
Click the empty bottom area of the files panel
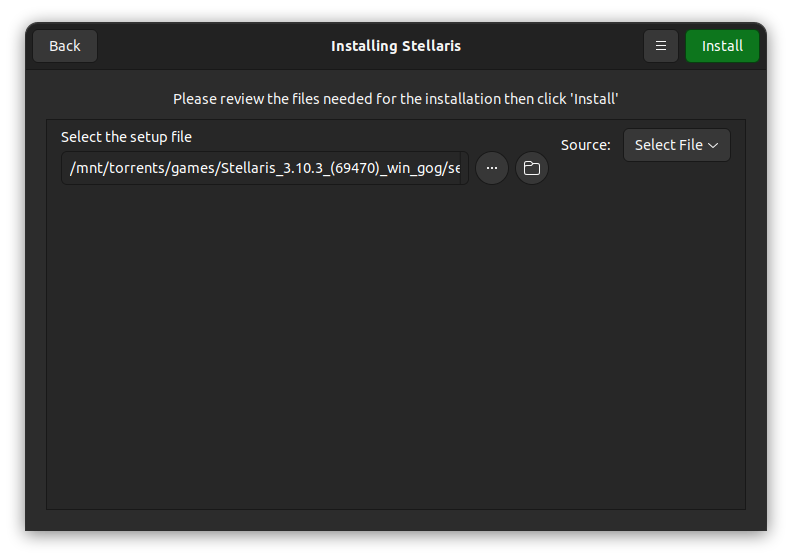click(395, 429)
